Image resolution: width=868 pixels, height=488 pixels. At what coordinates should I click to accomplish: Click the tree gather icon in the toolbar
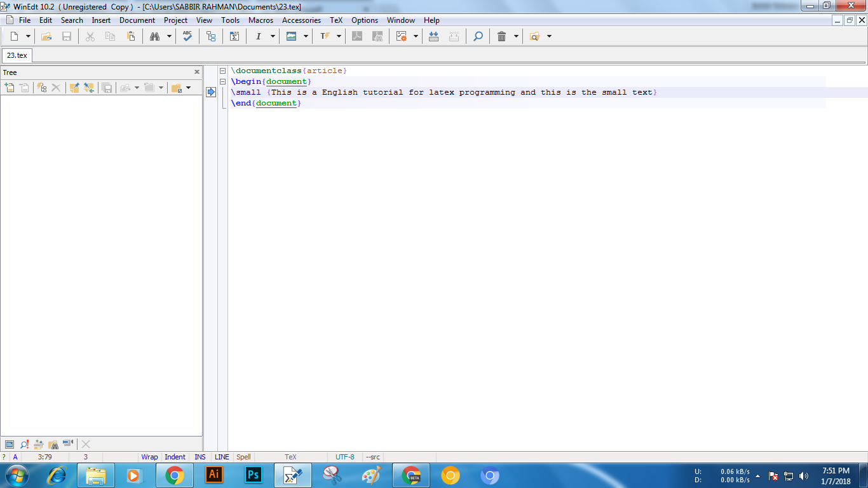tap(211, 37)
